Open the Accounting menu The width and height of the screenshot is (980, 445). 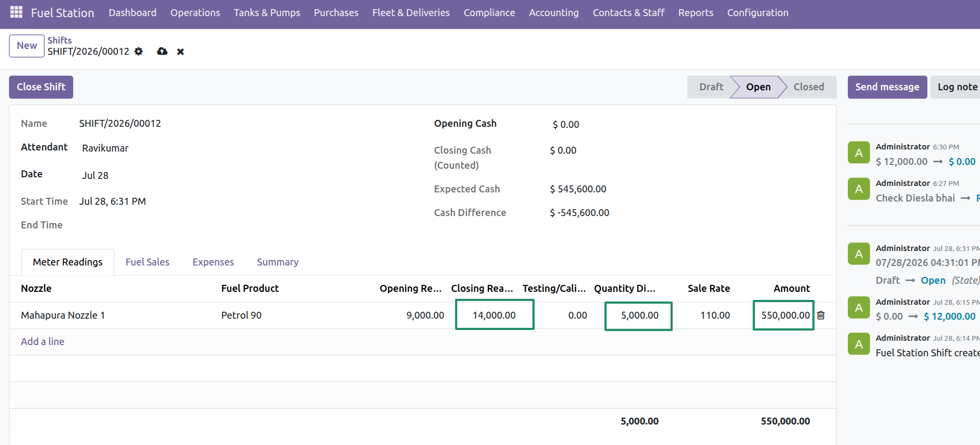554,12
